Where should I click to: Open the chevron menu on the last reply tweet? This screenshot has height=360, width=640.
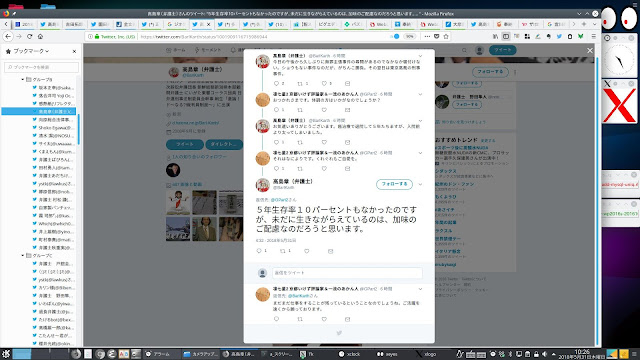[420, 289]
